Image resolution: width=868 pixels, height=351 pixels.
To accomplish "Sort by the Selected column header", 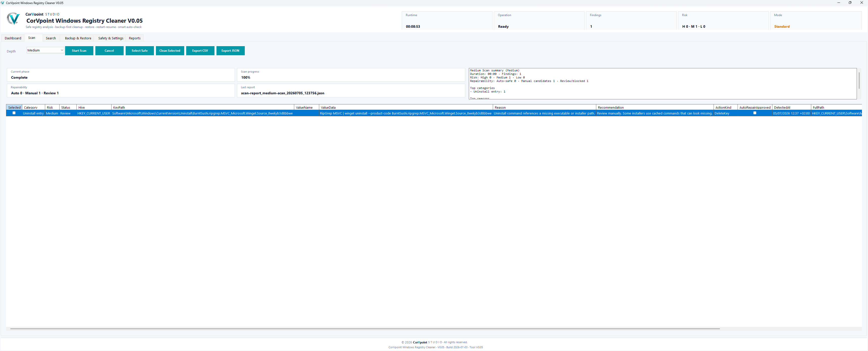I will coord(14,107).
